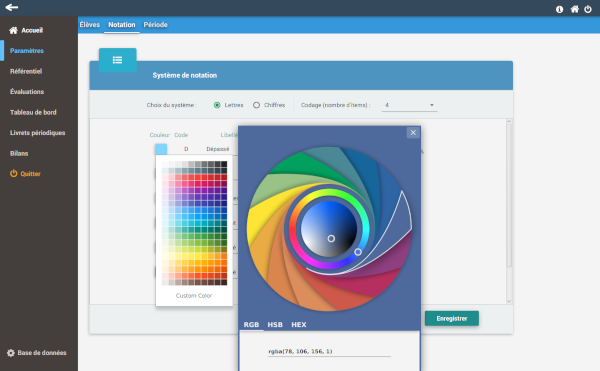The width and height of the screenshot is (600, 371).
Task: Open Livrets périodiques in the sidebar
Action: tap(38, 133)
